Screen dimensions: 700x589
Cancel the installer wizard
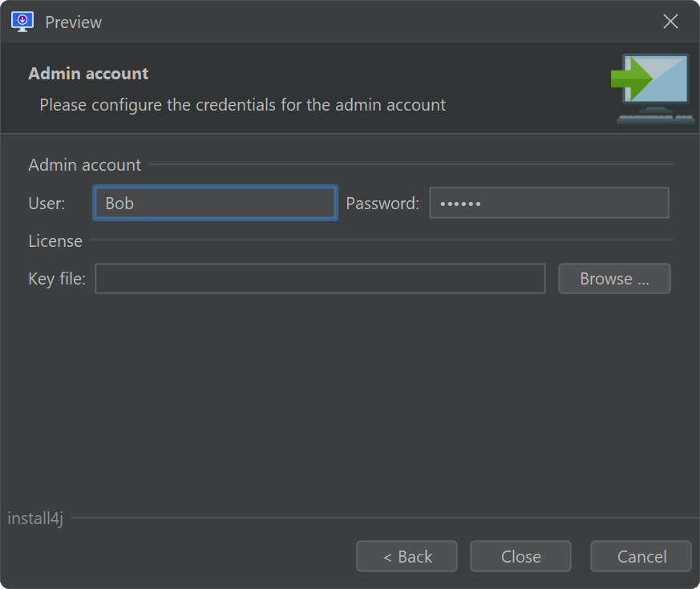point(641,556)
